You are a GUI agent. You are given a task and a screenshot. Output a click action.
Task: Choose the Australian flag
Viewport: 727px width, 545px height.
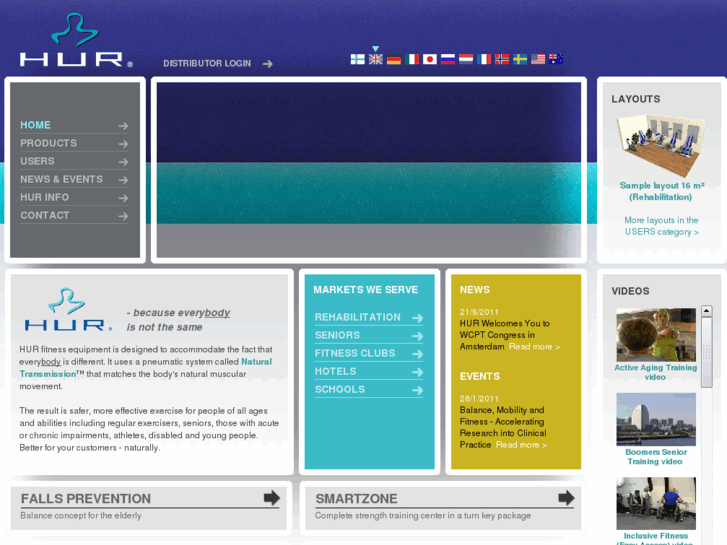(556, 59)
